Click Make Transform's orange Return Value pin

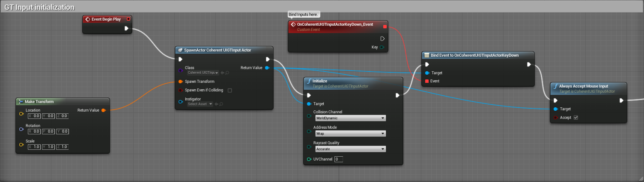tap(104, 110)
